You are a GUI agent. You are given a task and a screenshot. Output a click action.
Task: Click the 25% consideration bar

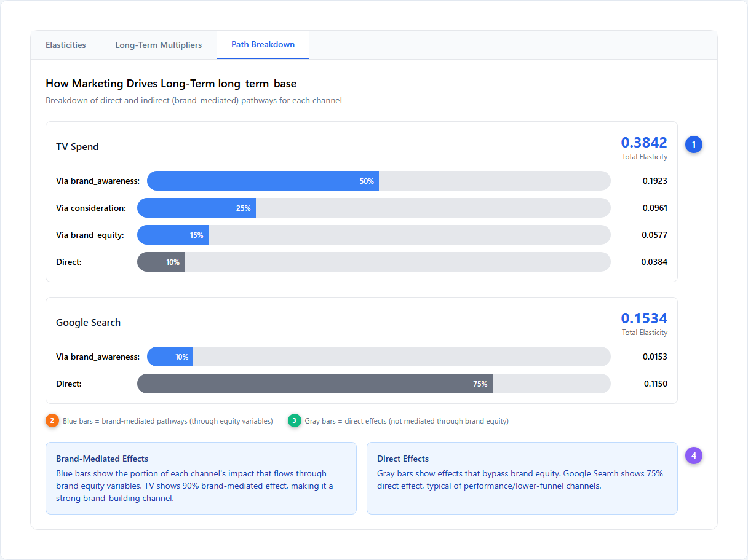click(196, 208)
